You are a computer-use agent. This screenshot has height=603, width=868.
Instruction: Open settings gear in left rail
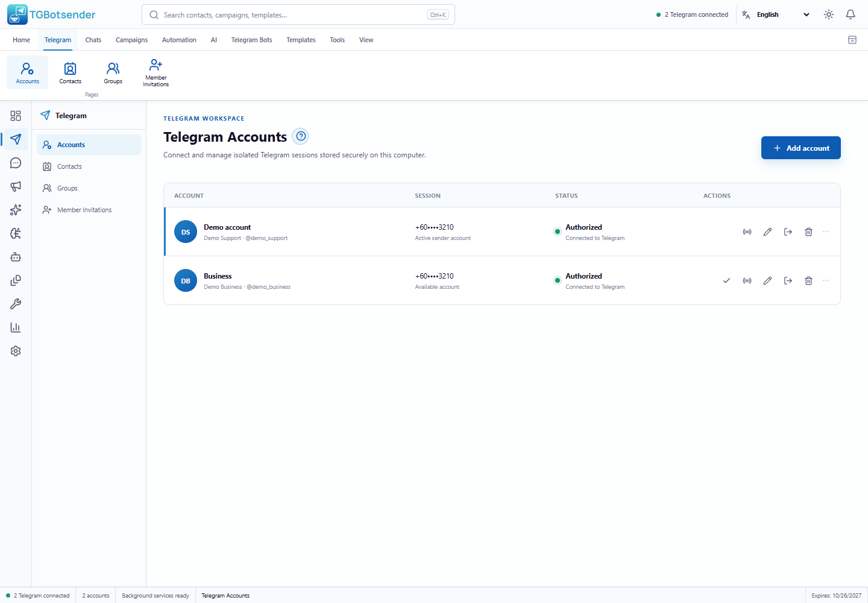16,351
